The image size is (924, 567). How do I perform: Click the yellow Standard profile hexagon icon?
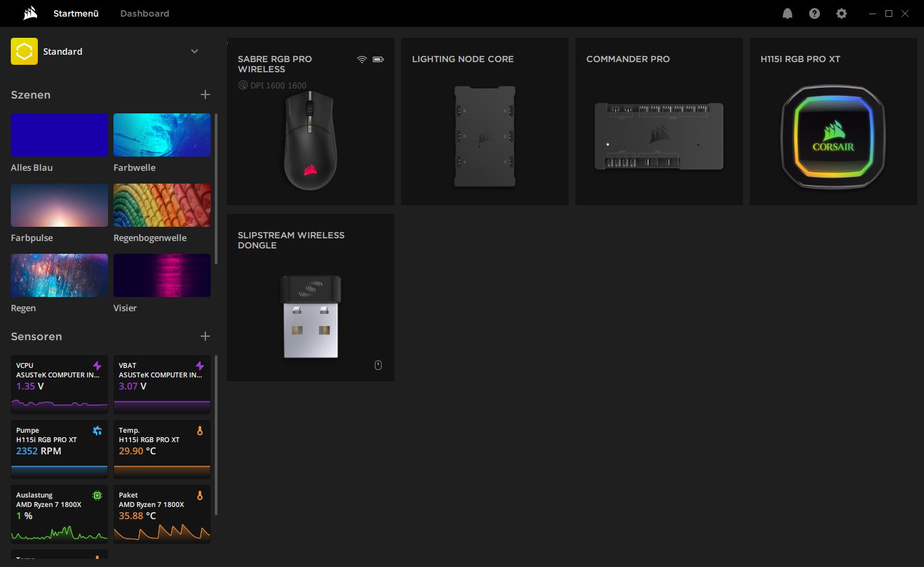click(x=24, y=51)
